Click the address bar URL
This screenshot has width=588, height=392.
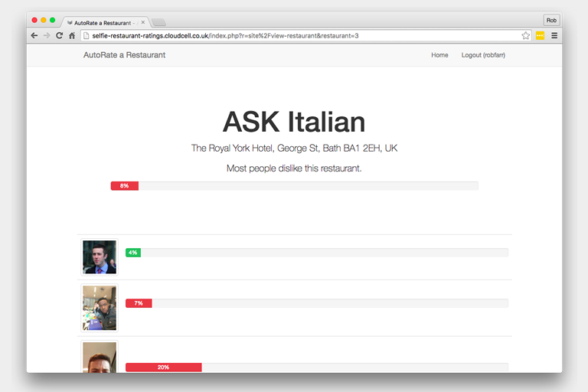point(225,36)
